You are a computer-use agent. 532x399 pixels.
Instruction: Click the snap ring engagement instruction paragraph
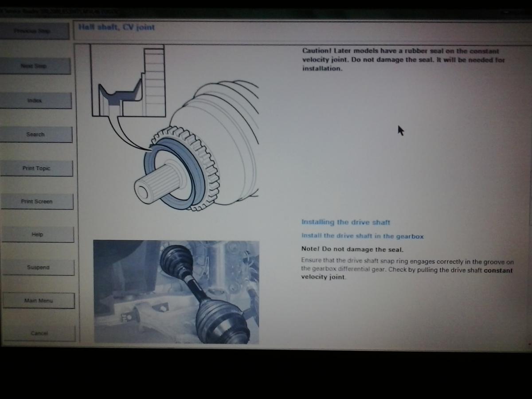[x=407, y=269]
